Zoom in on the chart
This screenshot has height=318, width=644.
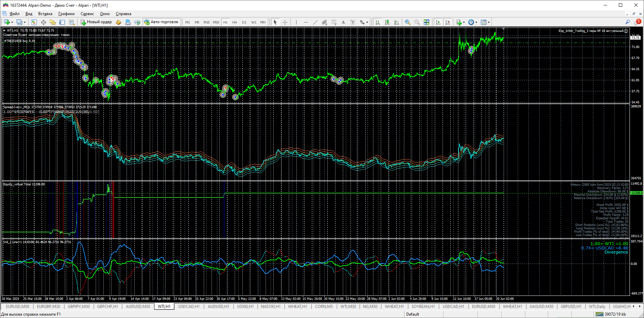tap(408, 22)
